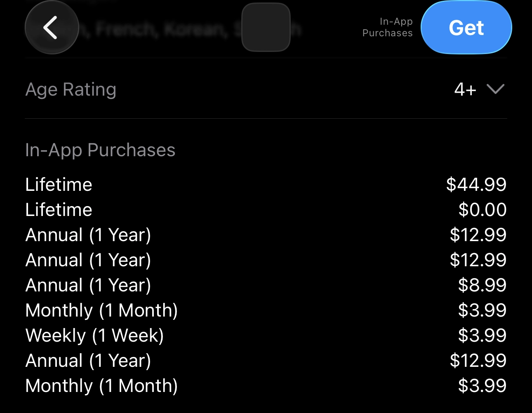Viewport: 532px width, 413px height.
Task: Click the $0.00 price
Action: [482, 210]
